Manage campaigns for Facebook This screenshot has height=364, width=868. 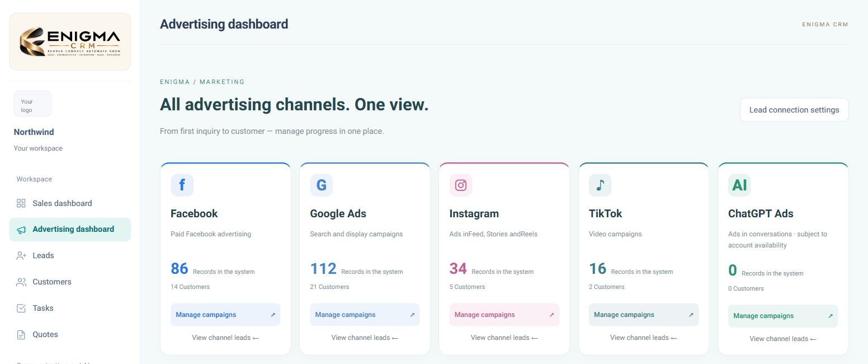coord(225,315)
